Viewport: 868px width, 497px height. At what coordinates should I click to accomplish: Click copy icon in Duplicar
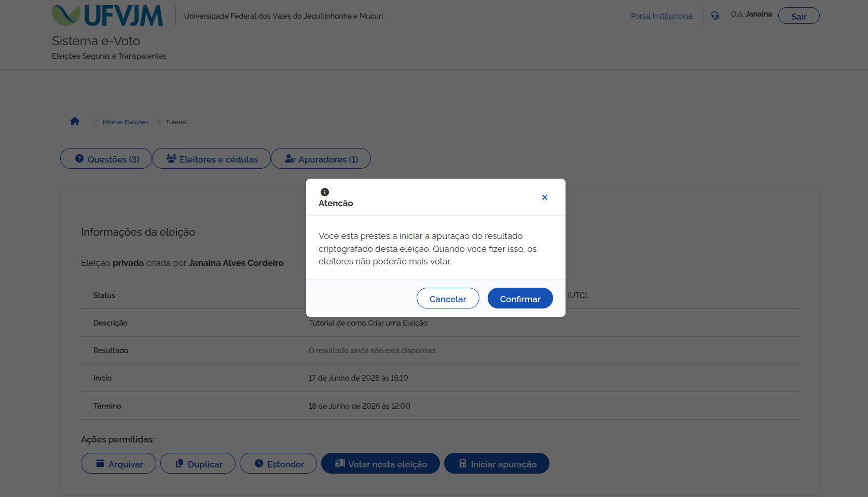180,463
